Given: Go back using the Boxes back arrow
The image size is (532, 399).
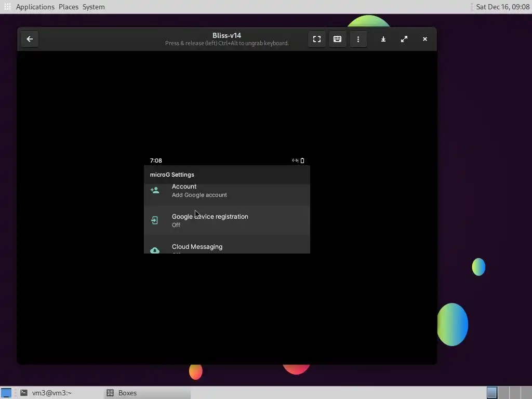Looking at the screenshot, I should point(30,39).
